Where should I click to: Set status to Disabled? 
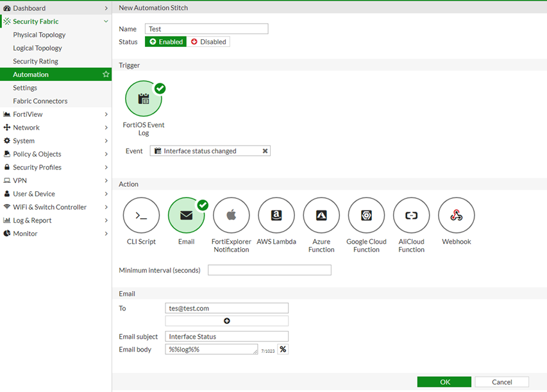(x=208, y=42)
